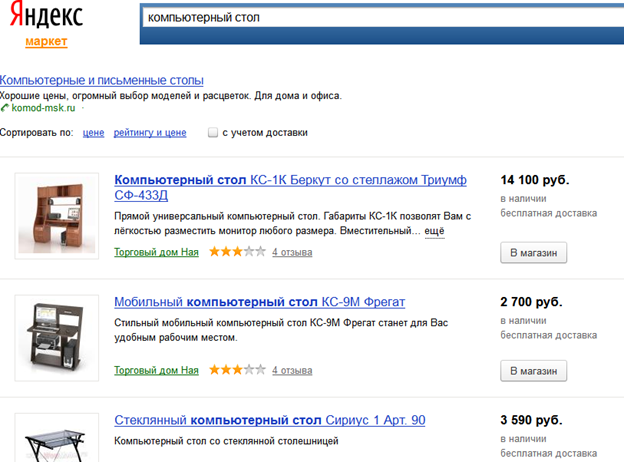The image size is (624, 462).
Task: Open Стеклянный компьютерный стол Сириус 1 link
Action: 270,420
